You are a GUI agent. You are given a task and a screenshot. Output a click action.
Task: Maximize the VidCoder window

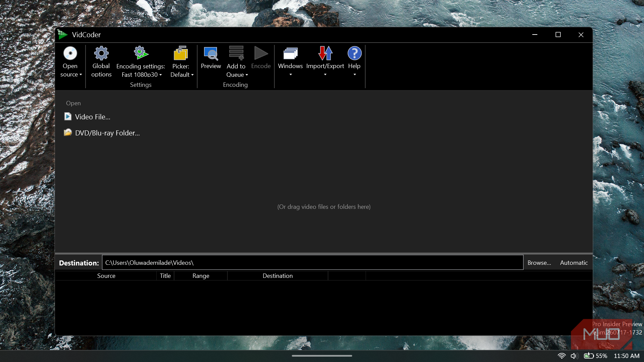pyautogui.click(x=558, y=35)
